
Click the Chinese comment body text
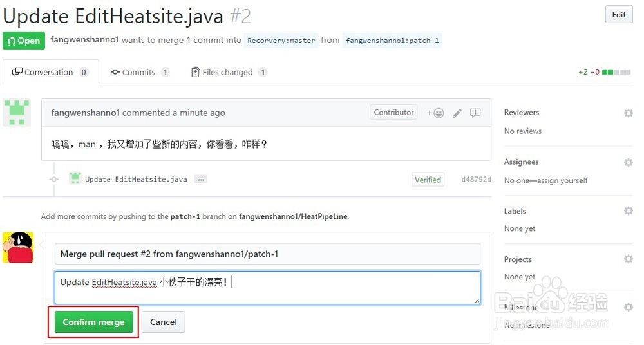pos(159,144)
